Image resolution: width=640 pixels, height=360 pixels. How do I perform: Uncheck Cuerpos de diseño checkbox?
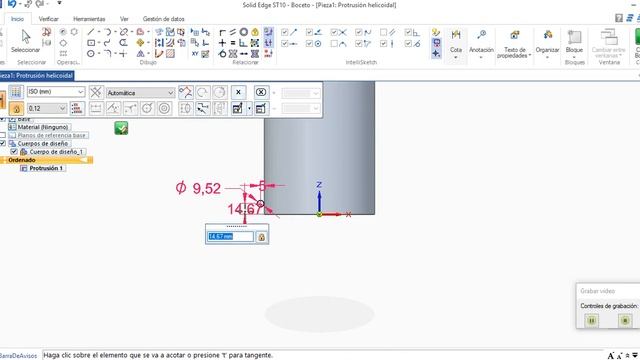click(3, 143)
